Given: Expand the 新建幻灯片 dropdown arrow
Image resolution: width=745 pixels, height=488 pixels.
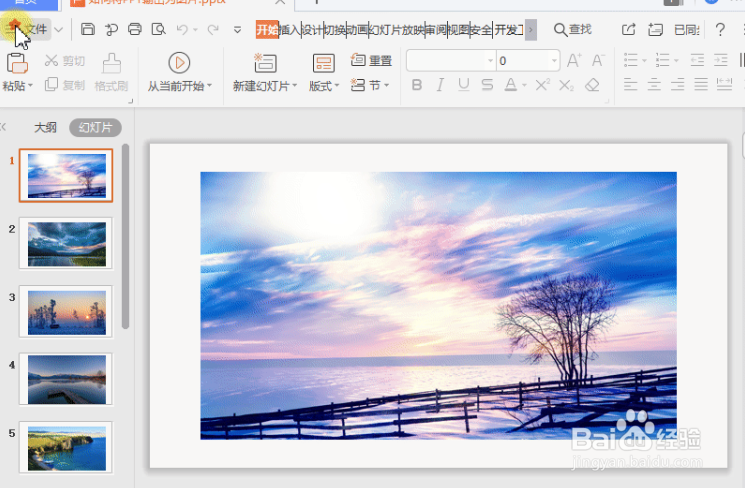Looking at the screenshot, I should point(295,86).
